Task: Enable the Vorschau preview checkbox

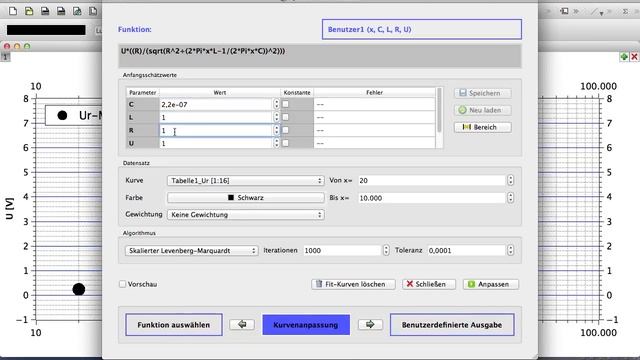Action: tap(122, 284)
